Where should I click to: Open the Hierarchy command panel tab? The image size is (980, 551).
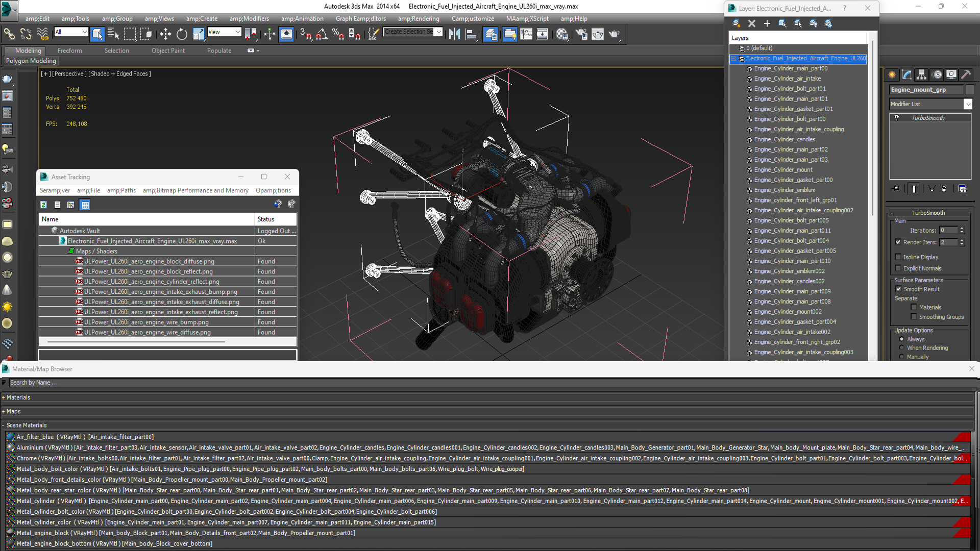(x=921, y=74)
